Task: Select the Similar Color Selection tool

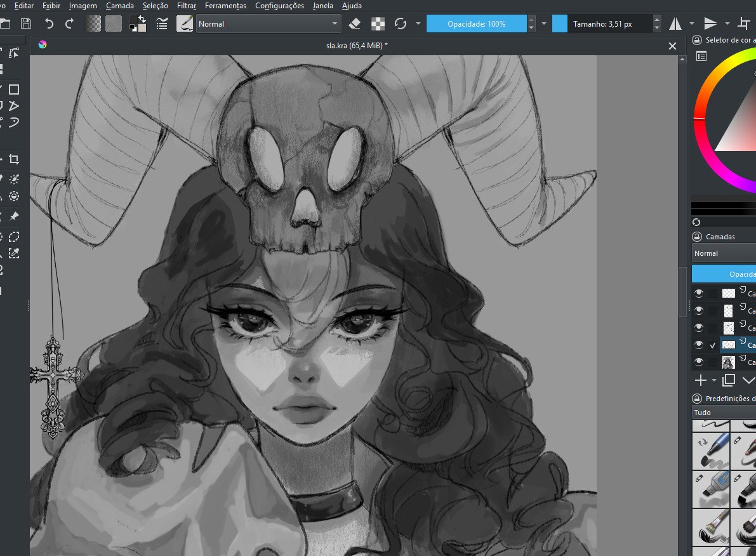Action: point(14,253)
